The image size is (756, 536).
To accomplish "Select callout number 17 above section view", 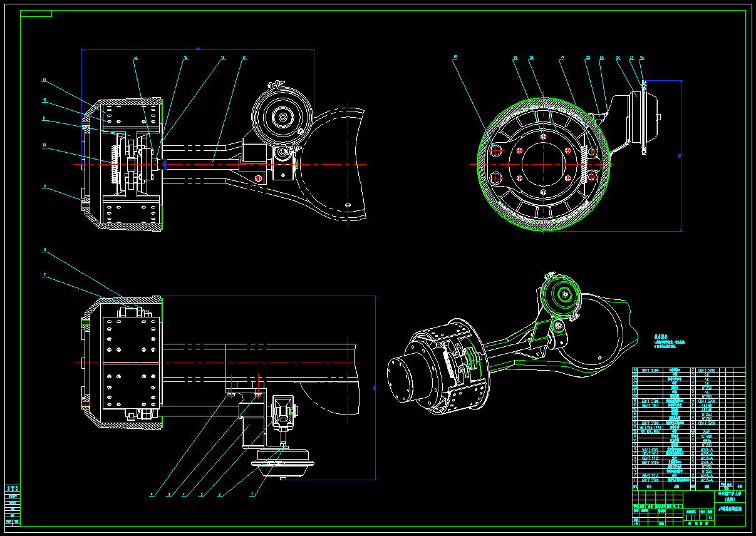I will pos(244,58).
